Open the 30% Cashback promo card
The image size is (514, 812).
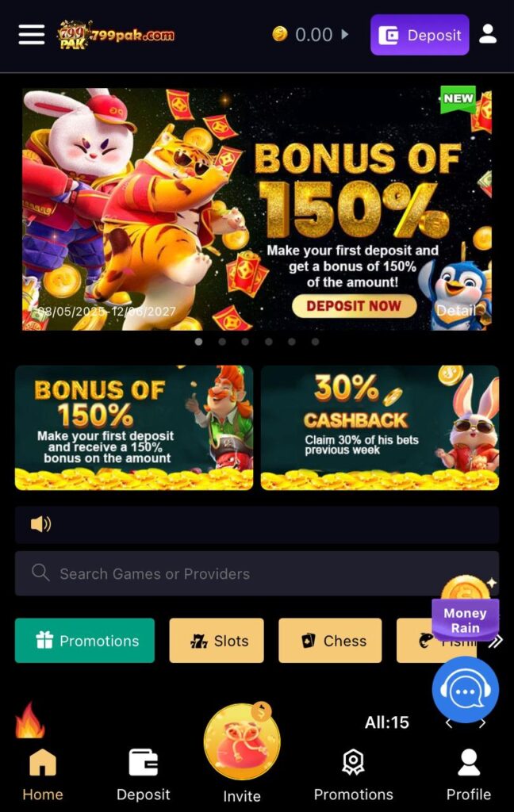point(380,427)
